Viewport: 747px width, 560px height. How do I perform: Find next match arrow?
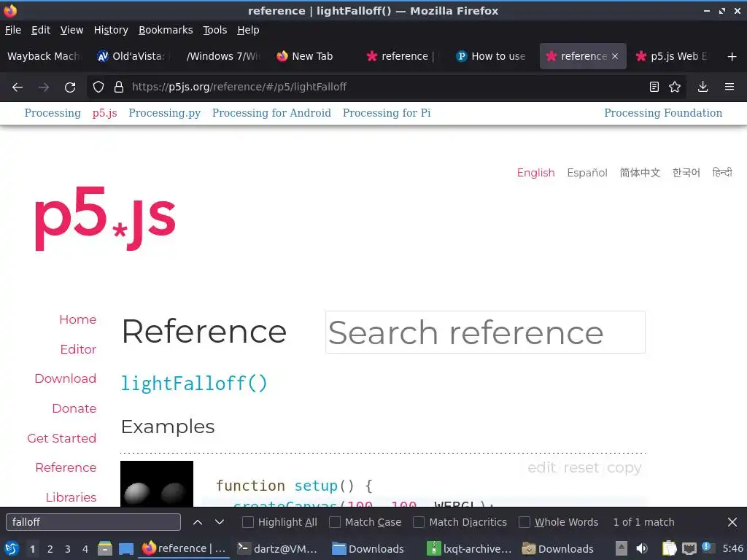(x=220, y=522)
